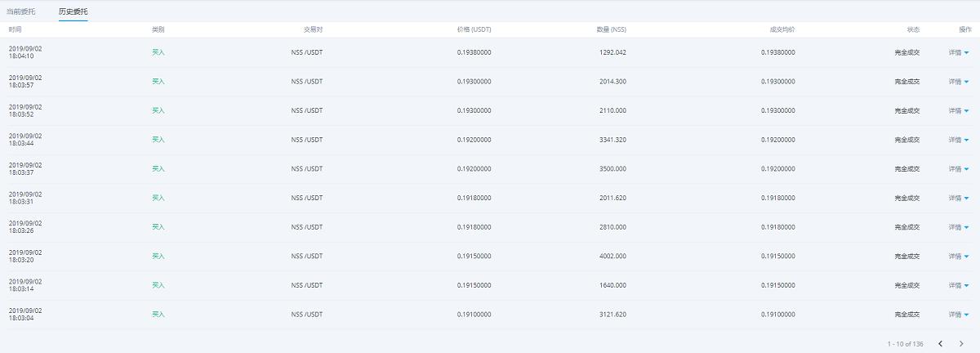Viewport: 980px width, 353px height.
Task: Click the 成交均价 column header
Action: pos(782,29)
